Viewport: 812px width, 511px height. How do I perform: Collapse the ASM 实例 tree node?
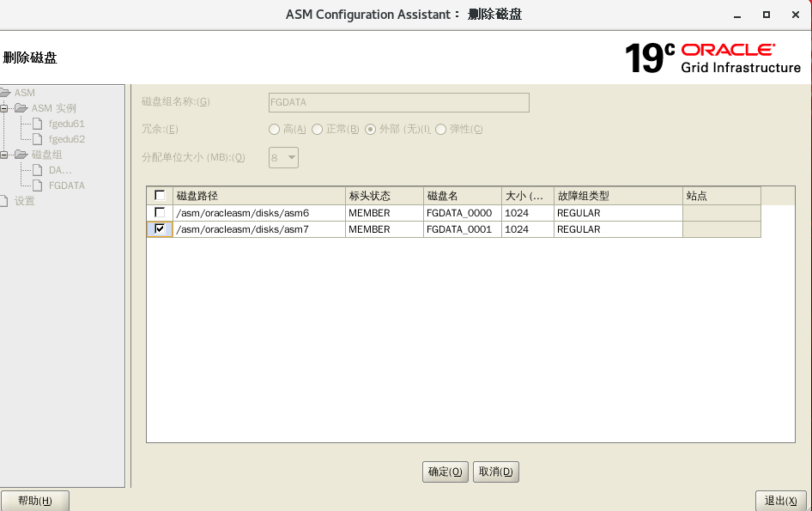tap(4, 108)
